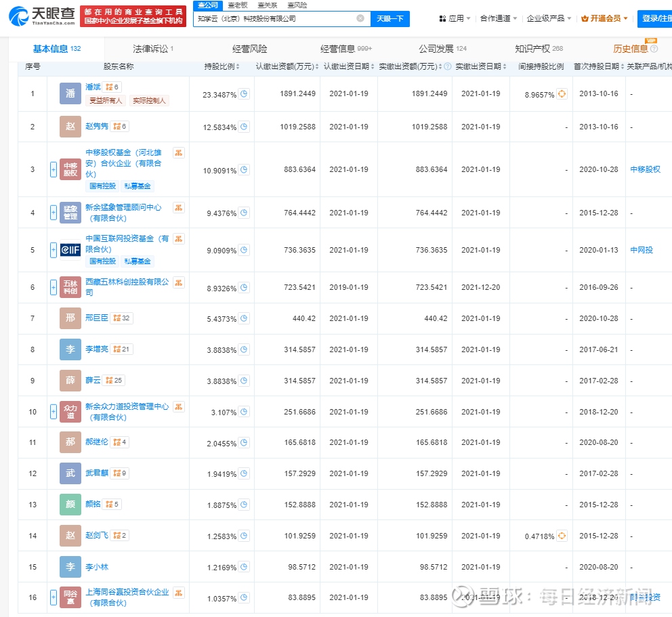Image resolution: width=672 pixels, height=617 pixels.
Task: Open the TianYanCha logo homepage
Action: click(42, 16)
